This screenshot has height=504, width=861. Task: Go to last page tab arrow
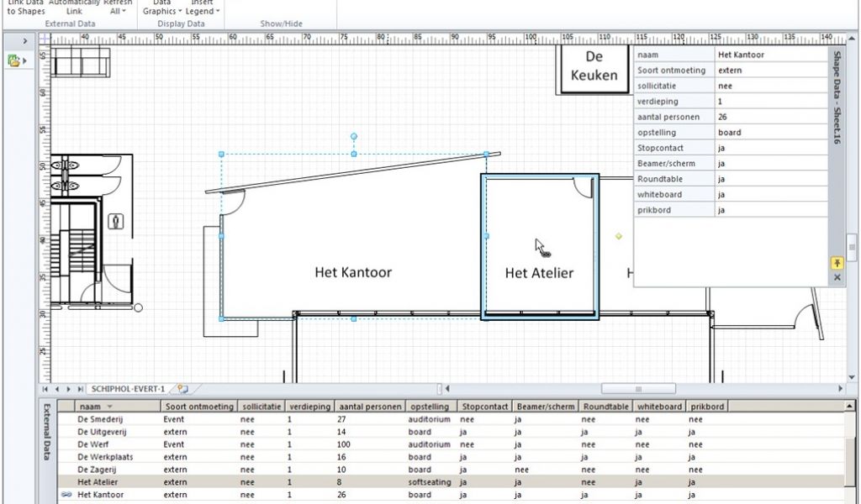click(80, 389)
